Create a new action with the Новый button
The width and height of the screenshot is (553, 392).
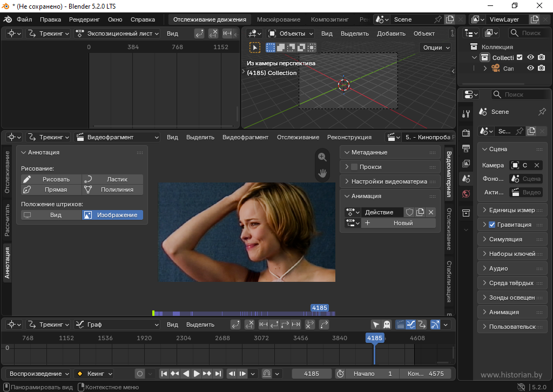coord(399,223)
